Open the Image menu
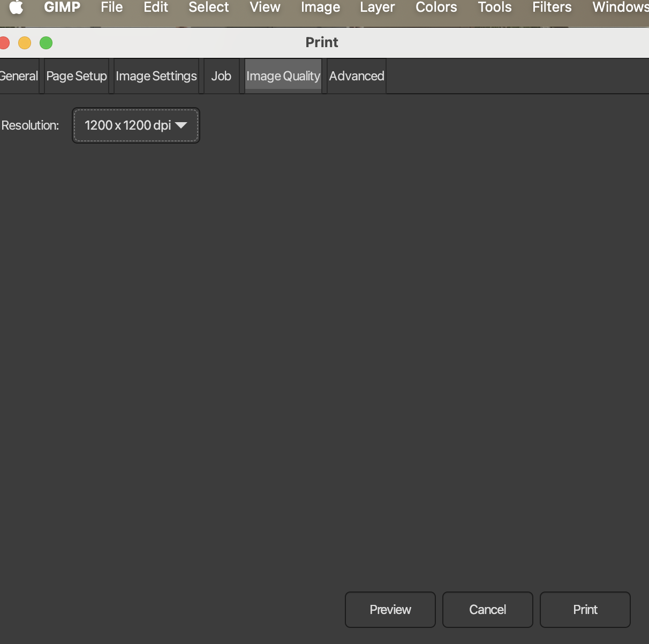Viewport: 649px width, 644px height. click(x=321, y=8)
